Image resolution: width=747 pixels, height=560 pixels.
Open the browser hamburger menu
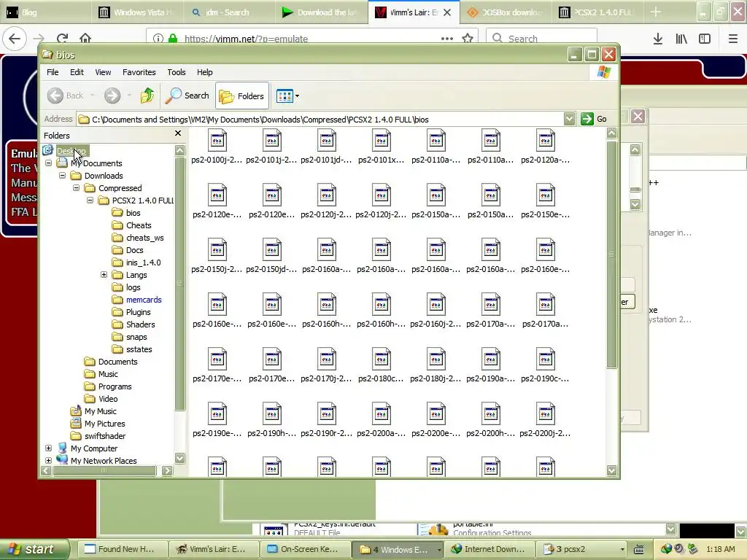[x=732, y=39]
